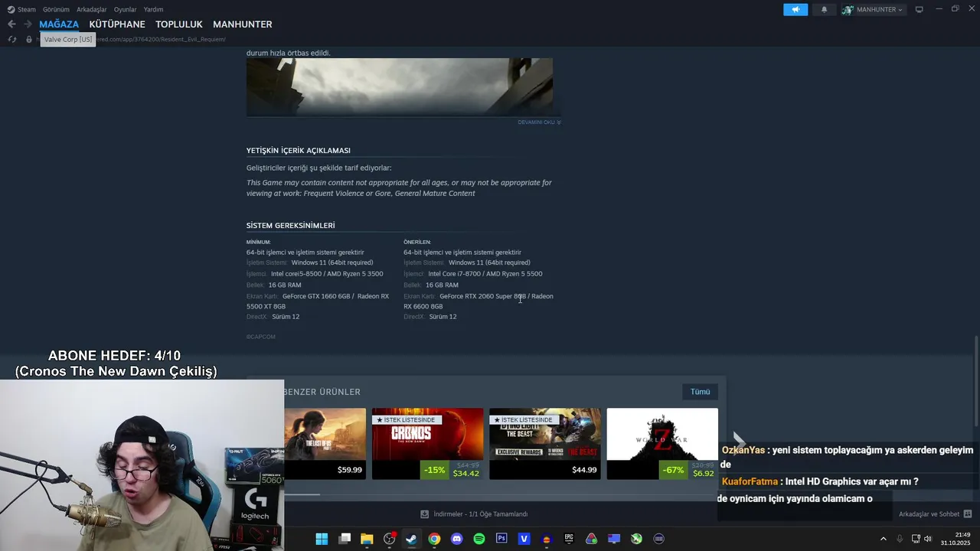This screenshot has height=551, width=980.
Task: Click the GeForce RTX 2060 Super text
Action: 482,296
